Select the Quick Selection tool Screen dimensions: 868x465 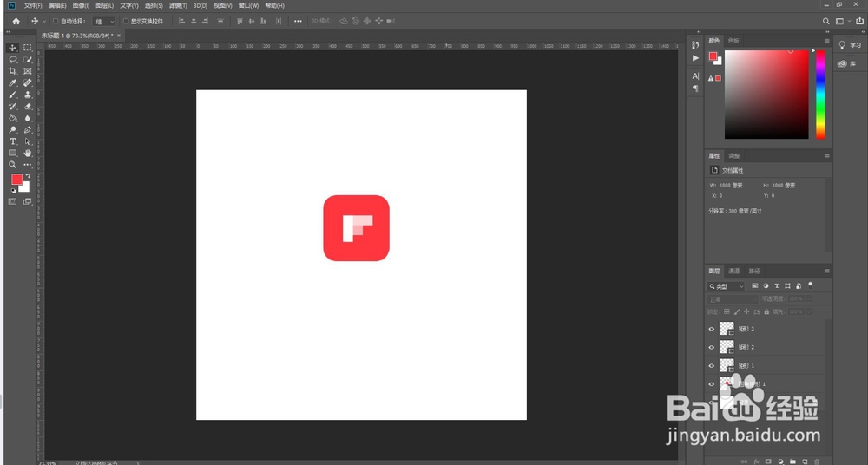28,60
